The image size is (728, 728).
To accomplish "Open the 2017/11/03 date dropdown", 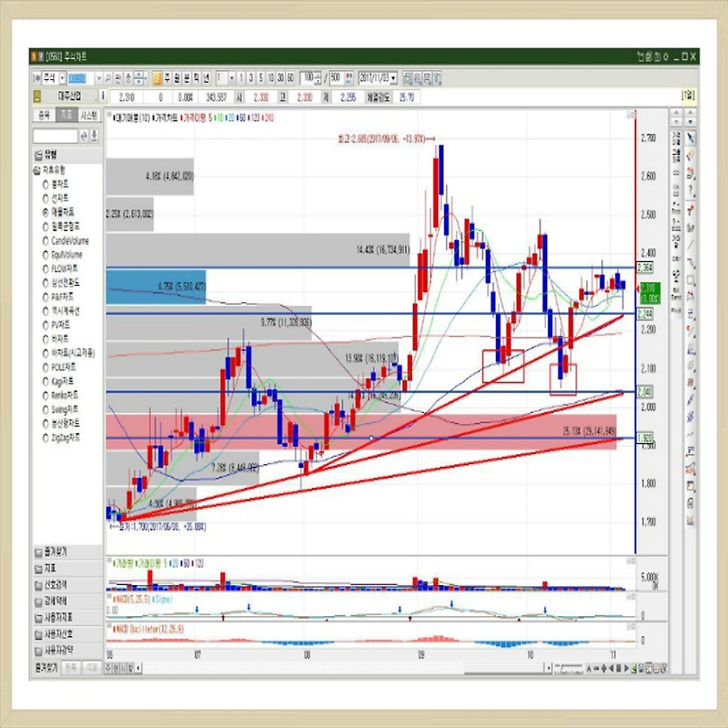I will coord(394,78).
